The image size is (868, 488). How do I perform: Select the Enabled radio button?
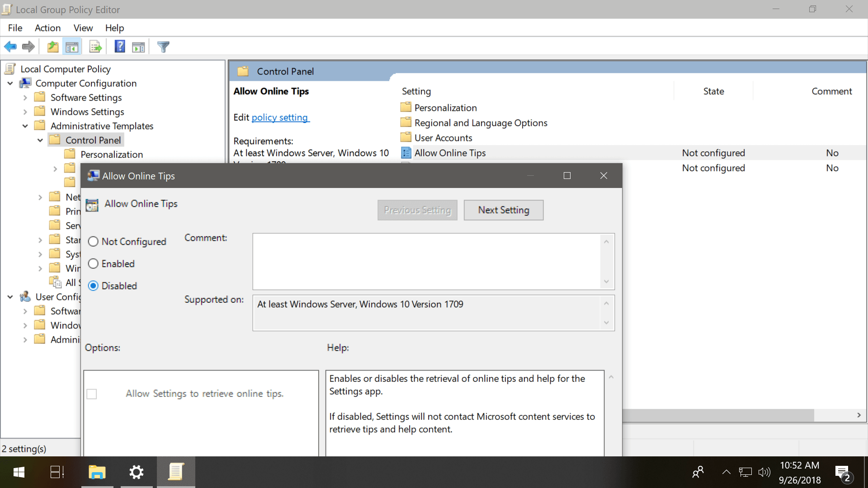pyautogui.click(x=93, y=264)
